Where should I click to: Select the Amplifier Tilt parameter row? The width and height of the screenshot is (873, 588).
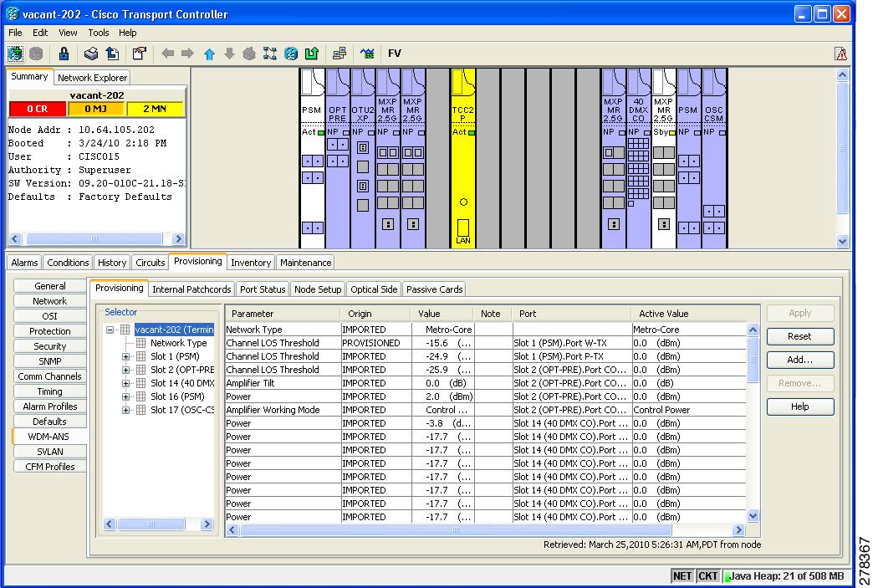tap(485, 383)
